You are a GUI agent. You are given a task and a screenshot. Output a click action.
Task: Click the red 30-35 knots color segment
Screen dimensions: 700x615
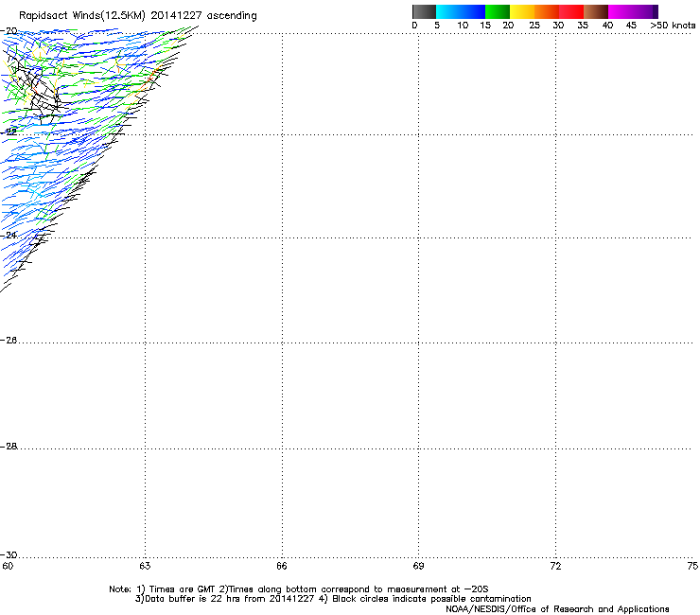tap(571, 11)
